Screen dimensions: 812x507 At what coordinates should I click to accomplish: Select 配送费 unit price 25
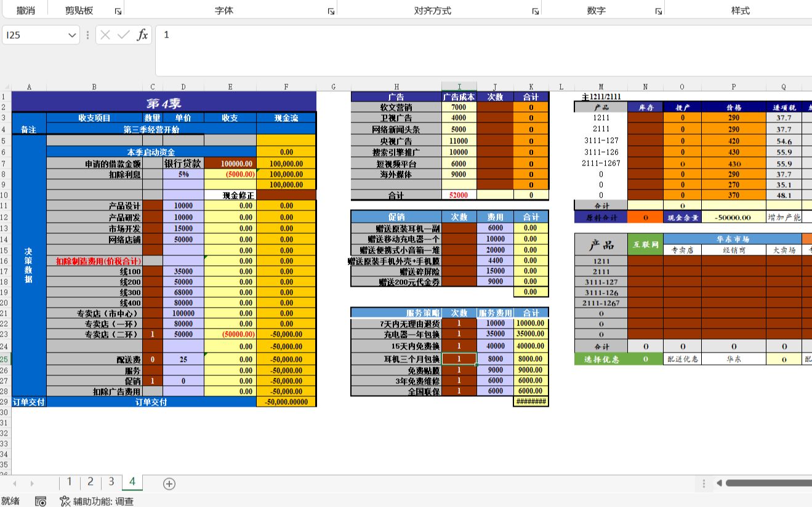pos(183,359)
